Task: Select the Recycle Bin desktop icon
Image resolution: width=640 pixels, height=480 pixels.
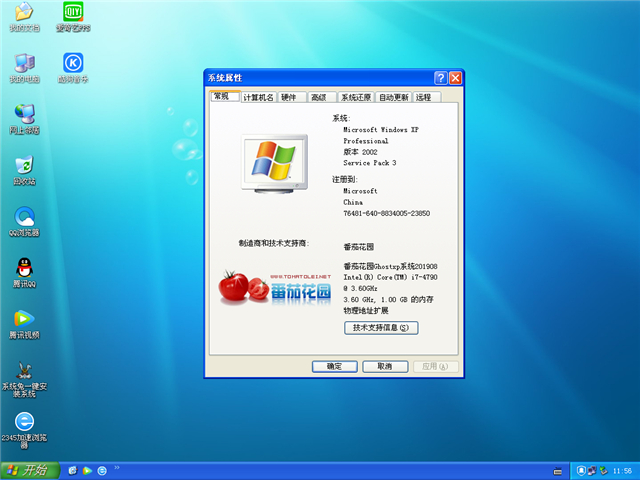Action: 24,170
